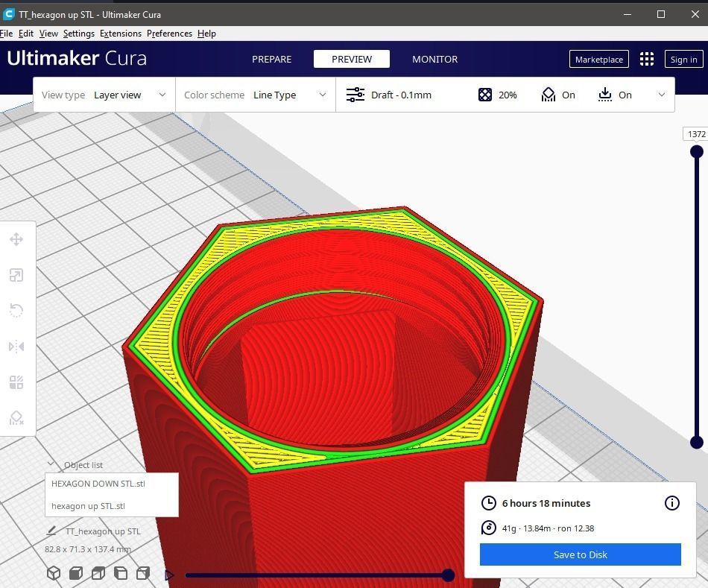
Task: Click the Draft - 0.1mm profile text
Action: pyautogui.click(x=401, y=95)
